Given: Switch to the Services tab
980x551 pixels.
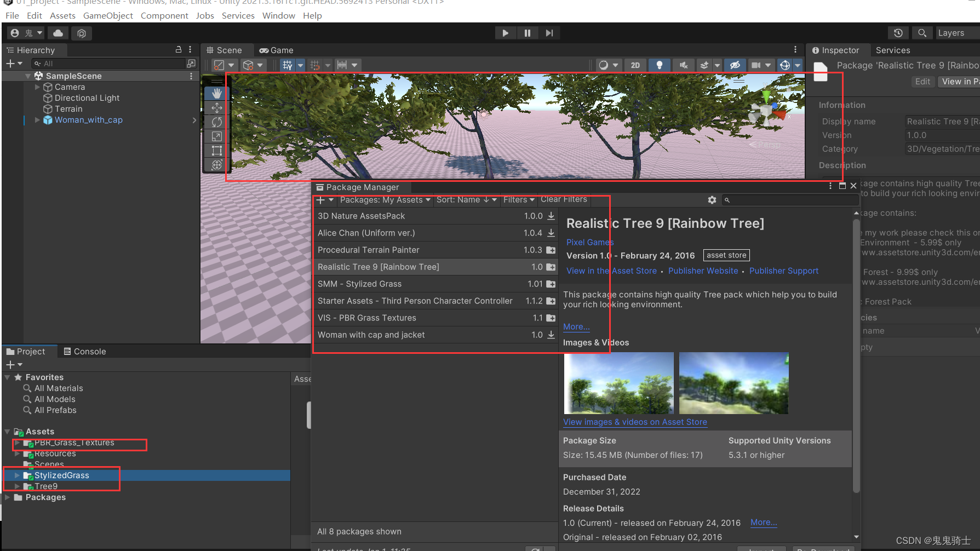Looking at the screenshot, I should 892,50.
